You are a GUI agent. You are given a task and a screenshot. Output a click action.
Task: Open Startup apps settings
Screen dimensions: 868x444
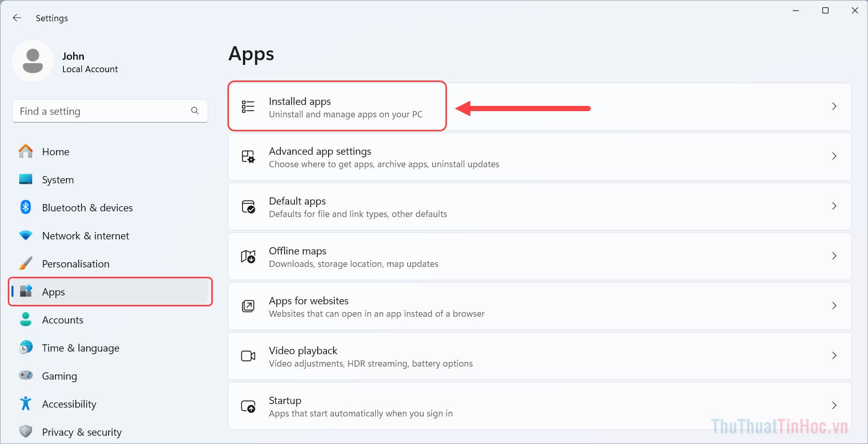540,406
